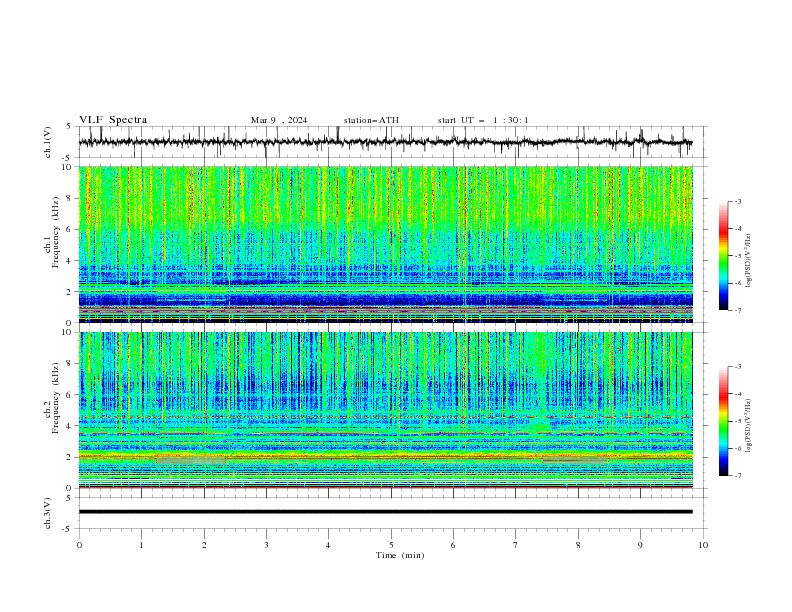Click the "station=ATH" label

[371, 120]
